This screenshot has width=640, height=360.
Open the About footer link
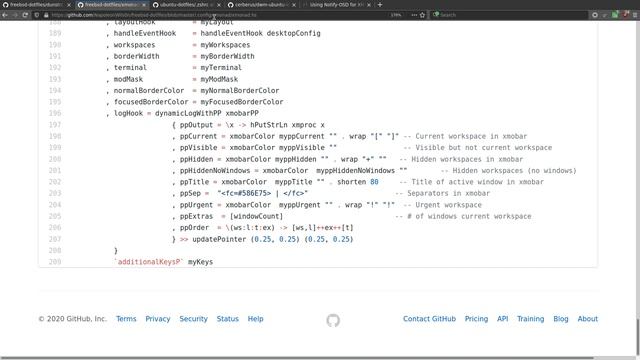point(588,319)
